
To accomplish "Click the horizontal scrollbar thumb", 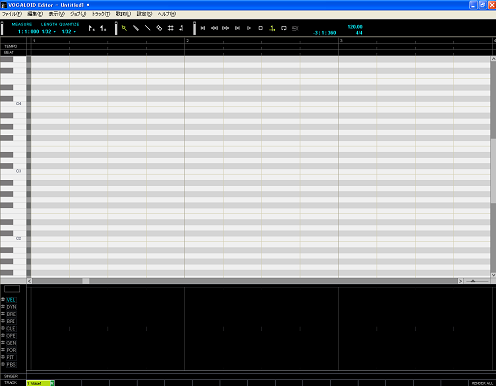I will 86,281.
